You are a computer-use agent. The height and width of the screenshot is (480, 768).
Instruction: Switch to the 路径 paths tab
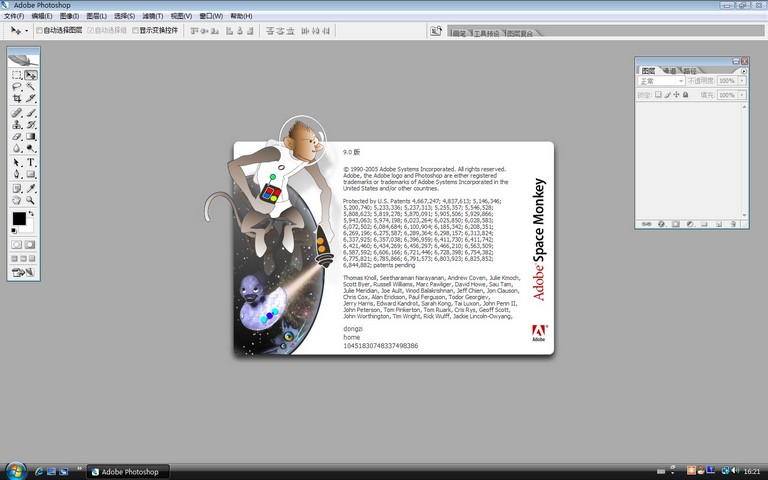pyautogui.click(x=690, y=71)
